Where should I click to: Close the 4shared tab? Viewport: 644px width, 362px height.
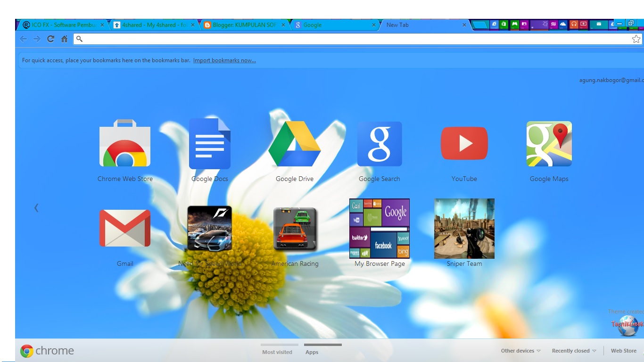click(193, 25)
